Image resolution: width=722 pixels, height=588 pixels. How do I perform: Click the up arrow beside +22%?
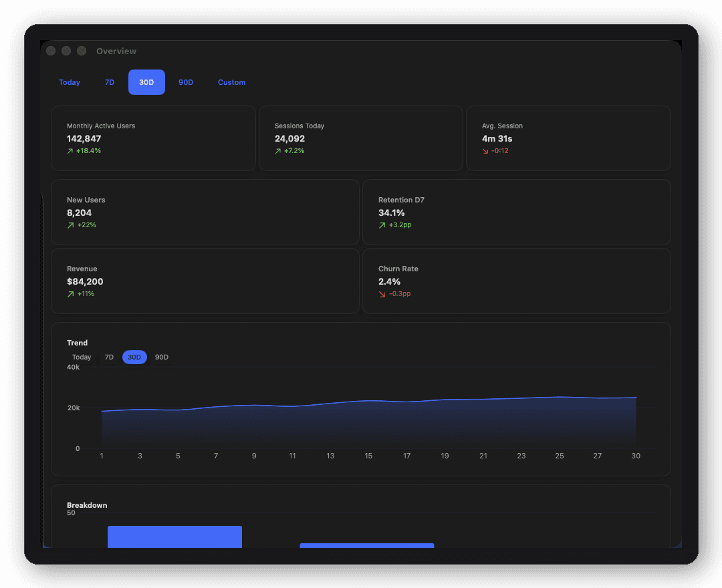pos(70,225)
